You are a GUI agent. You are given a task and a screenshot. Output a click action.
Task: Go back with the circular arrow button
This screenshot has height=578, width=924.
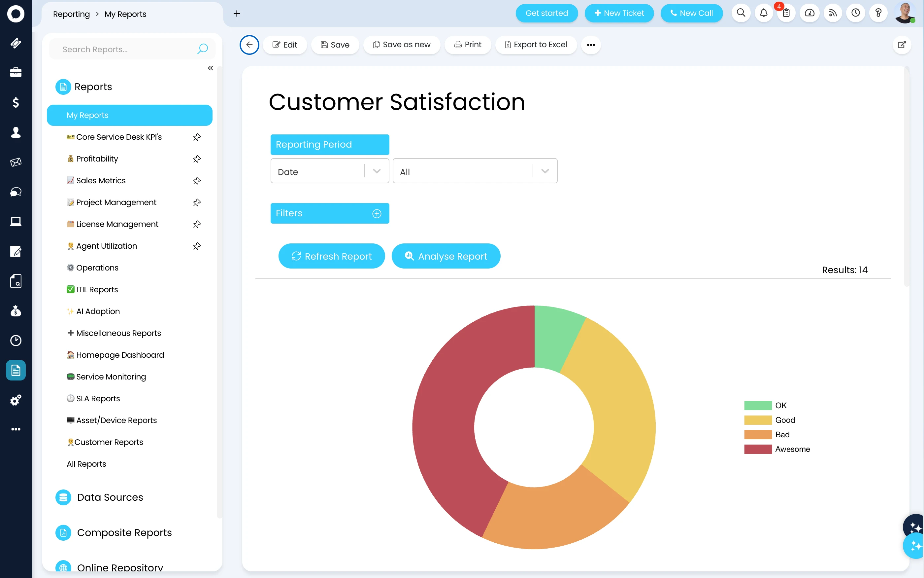pyautogui.click(x=249, y=45)
